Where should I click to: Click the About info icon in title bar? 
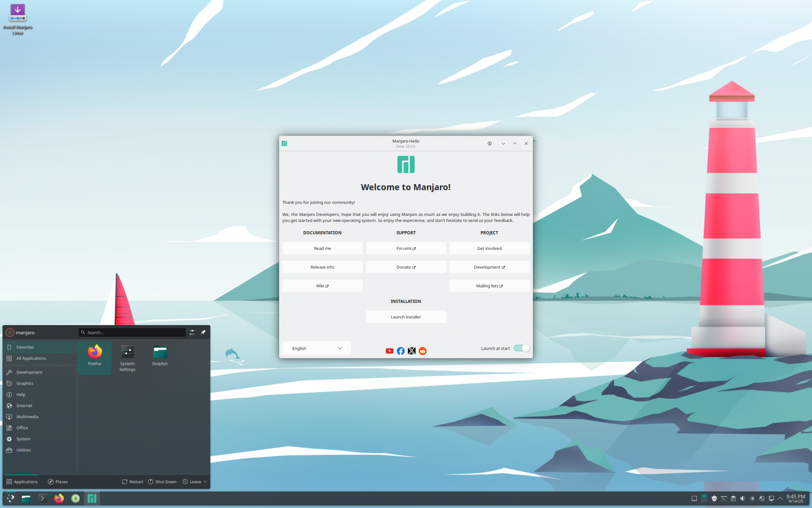(x=490, y=144)
